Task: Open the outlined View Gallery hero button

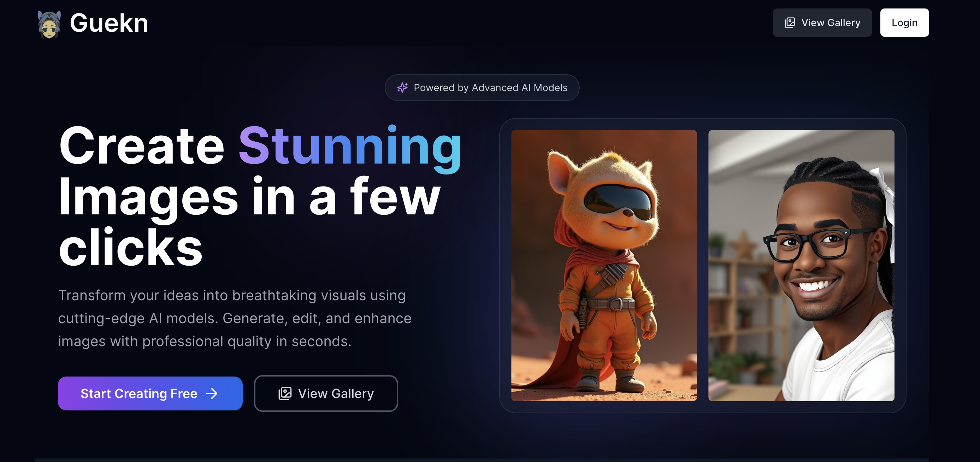Action: pos(326,393)
